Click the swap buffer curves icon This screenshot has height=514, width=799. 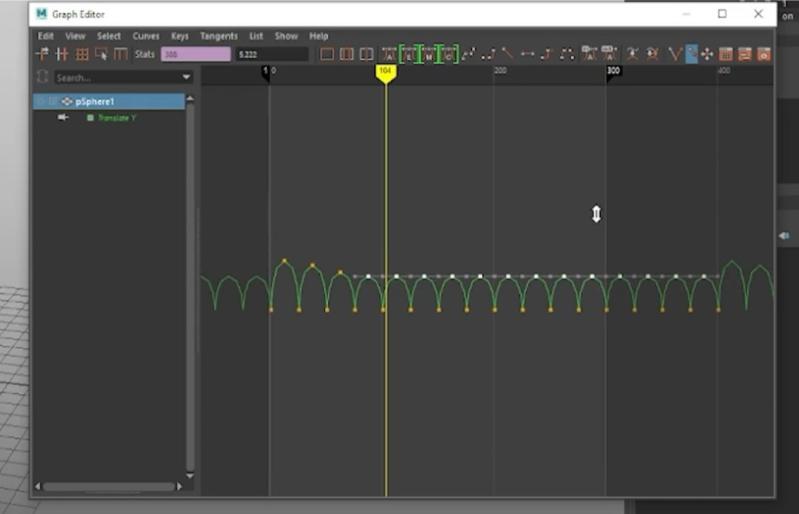652,54
